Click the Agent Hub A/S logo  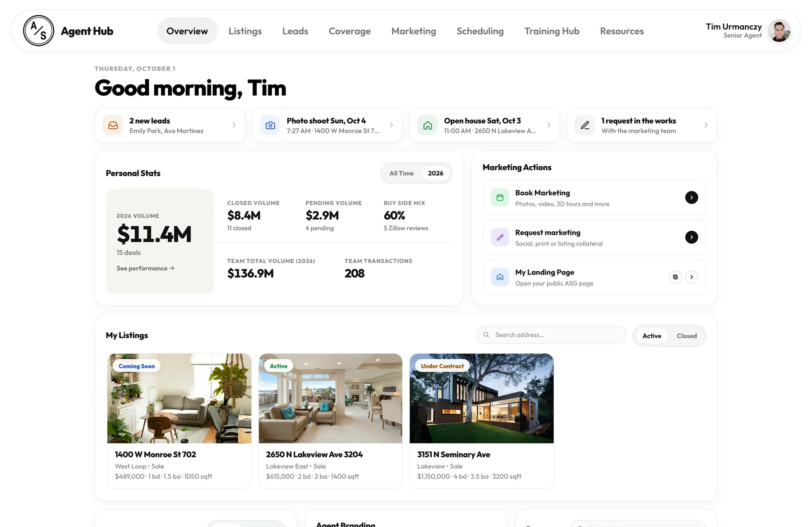(x=39, y=31)
